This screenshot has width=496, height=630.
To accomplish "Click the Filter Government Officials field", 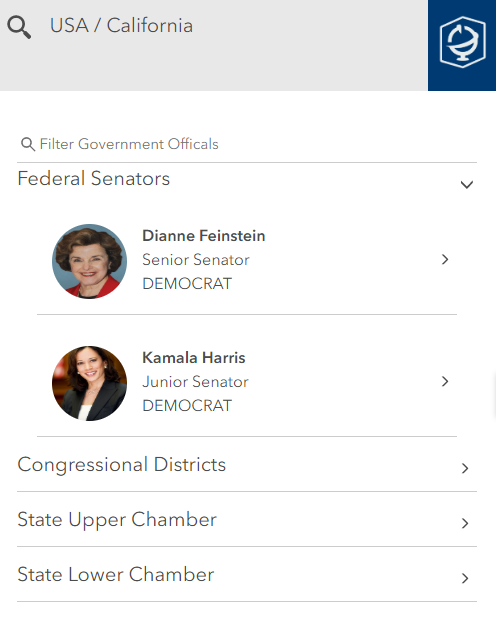I will tap(247, 144).
